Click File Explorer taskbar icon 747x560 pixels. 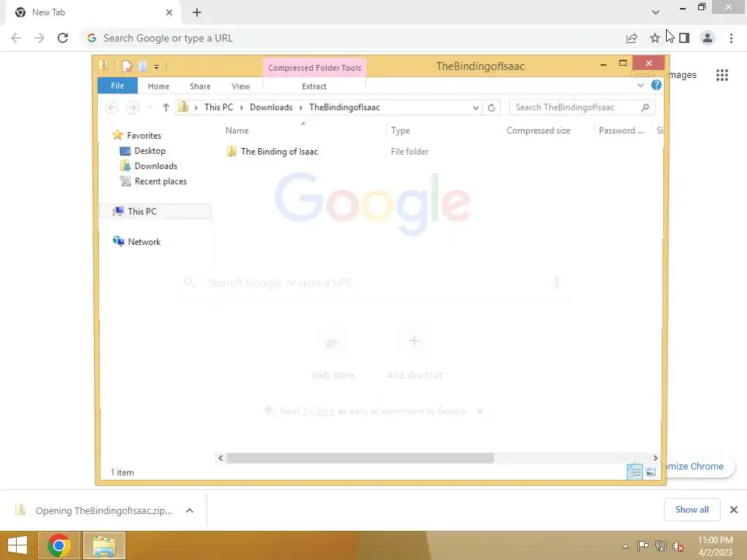click(x=104, y=545)
